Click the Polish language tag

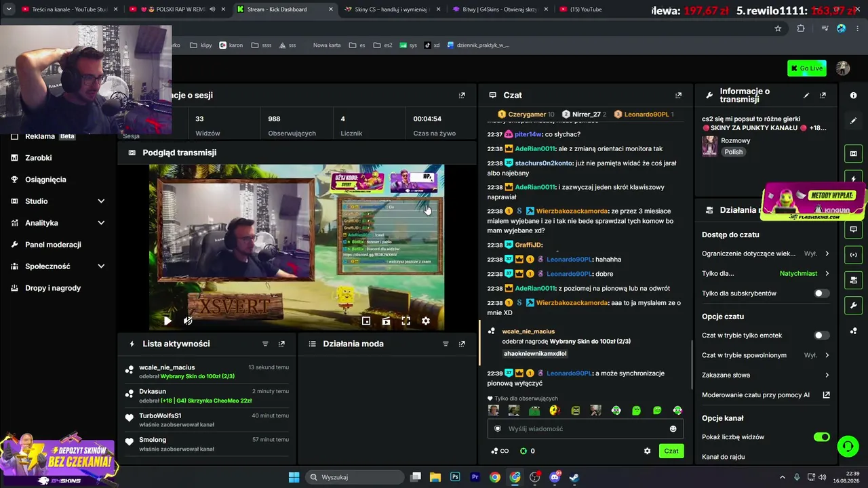734,152
